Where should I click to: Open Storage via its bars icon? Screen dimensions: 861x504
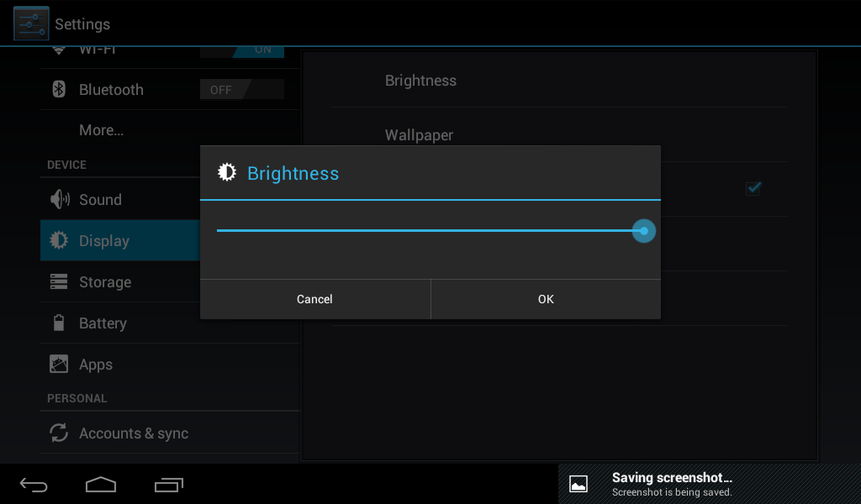tap(59, 281)
